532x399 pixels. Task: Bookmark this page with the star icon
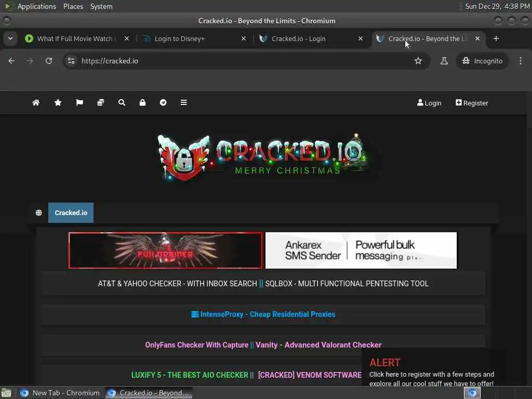tap(418, 61)
